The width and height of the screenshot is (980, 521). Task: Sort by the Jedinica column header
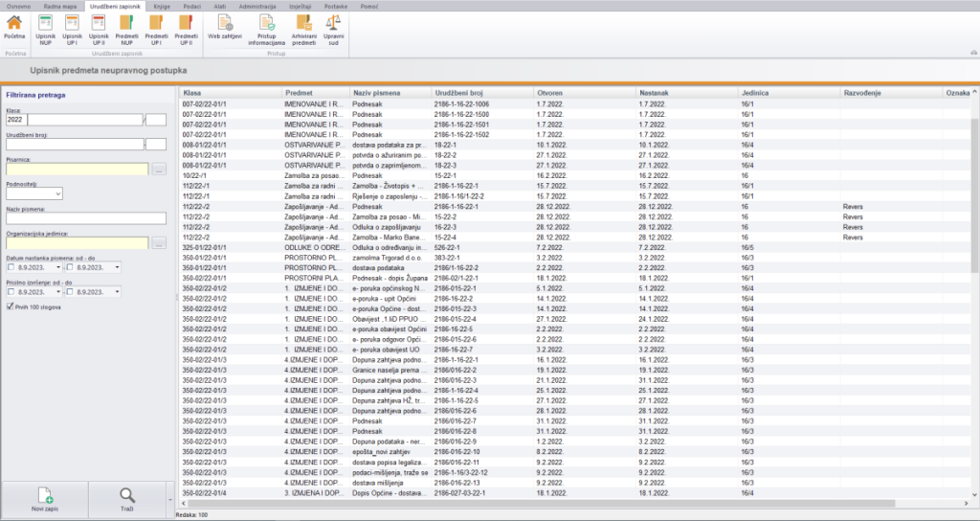[x=790, y=93]
